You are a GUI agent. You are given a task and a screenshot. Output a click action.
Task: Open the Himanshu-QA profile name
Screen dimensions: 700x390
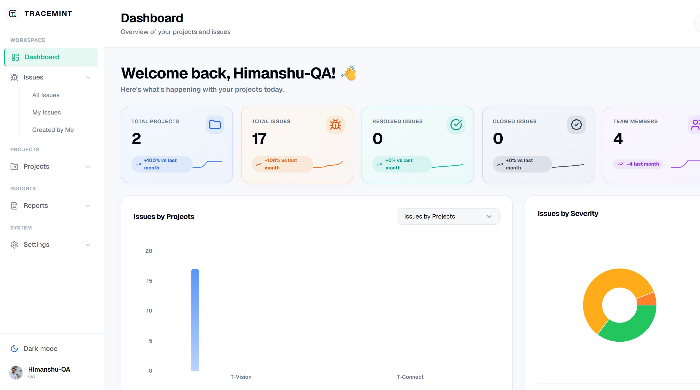49,369
